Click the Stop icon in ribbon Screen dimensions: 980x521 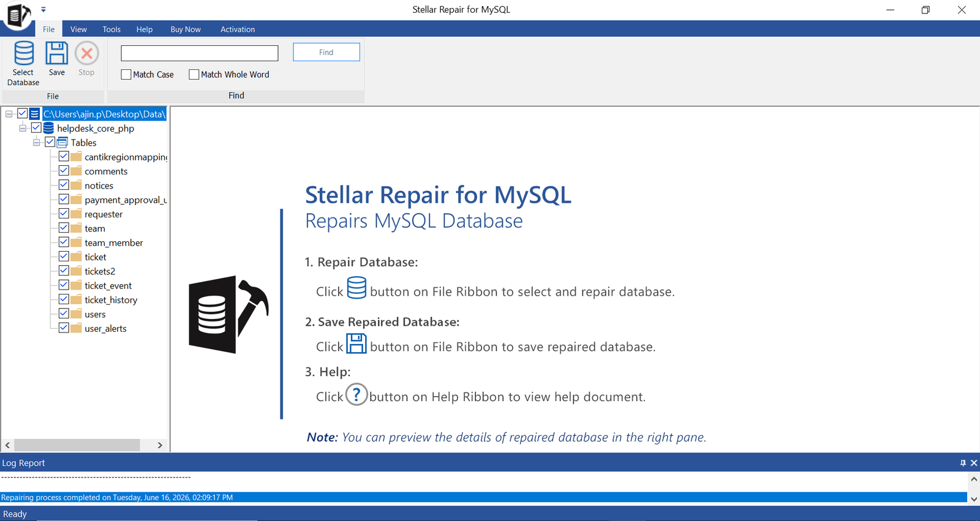tap(87, 53)
